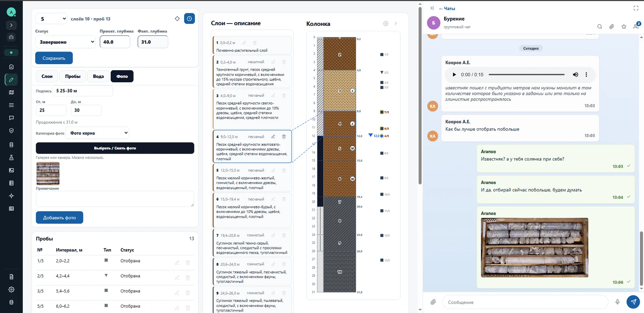This screenshot has width=644, height=313.
Task: Click the Факт. глубина field
Action: (x=153, y=42)
